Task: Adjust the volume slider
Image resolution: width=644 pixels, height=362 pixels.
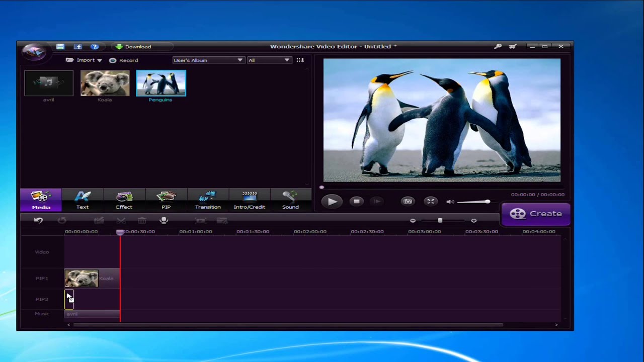Action: [x=473, y=202]
